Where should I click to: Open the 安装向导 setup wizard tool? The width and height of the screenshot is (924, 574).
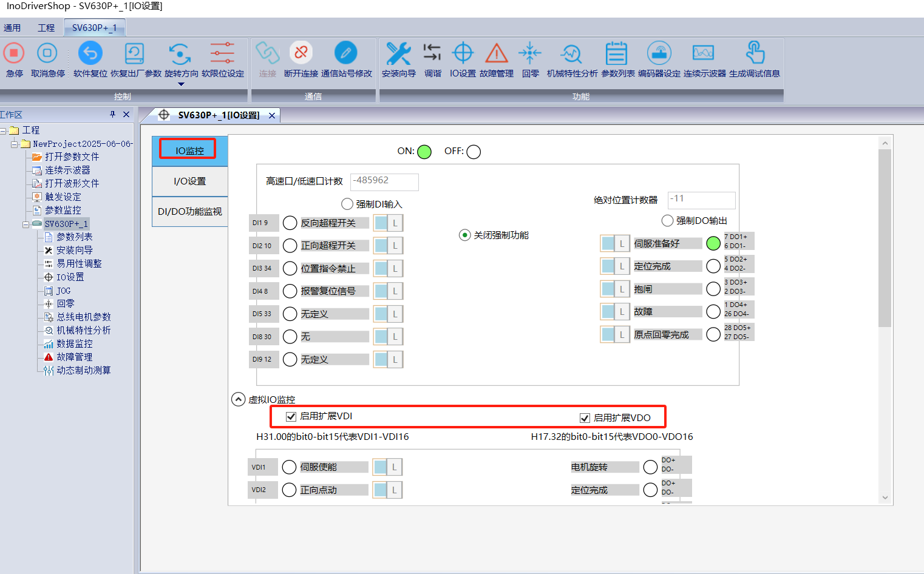398,54
